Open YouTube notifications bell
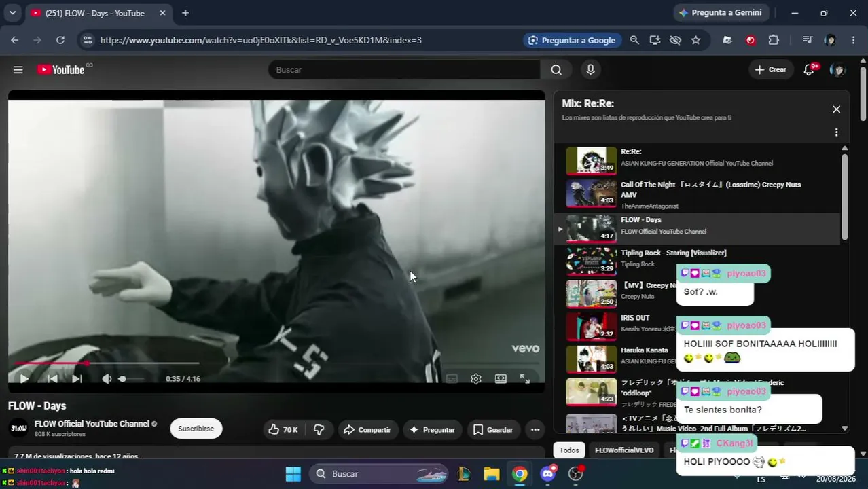 point(809,69)
